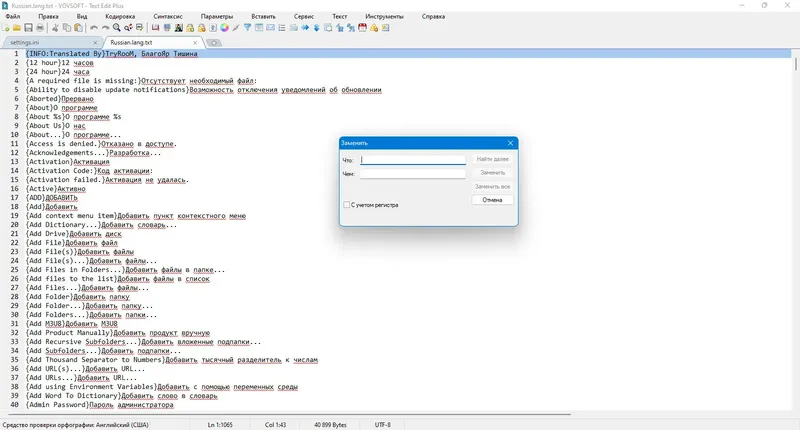The image size is (800, 430).
Task: Open the Параметры menu
Action: tap(217, 16)
